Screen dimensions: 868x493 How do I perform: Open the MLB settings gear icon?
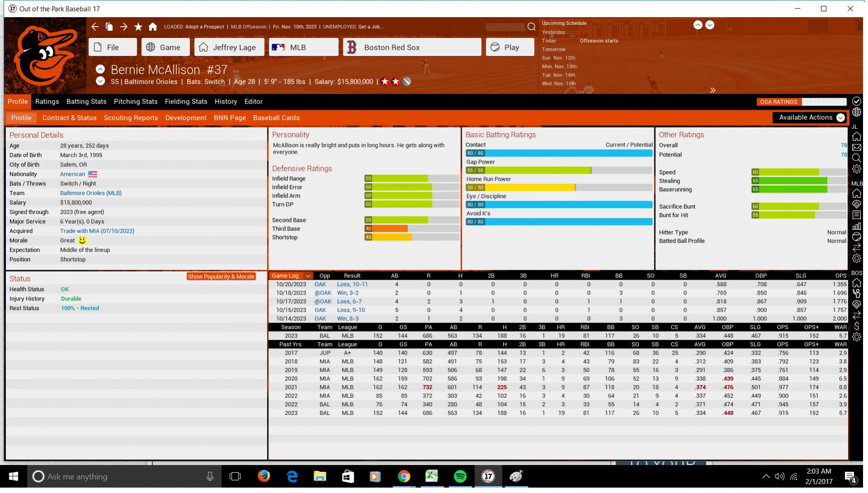[x=856, y=258]
